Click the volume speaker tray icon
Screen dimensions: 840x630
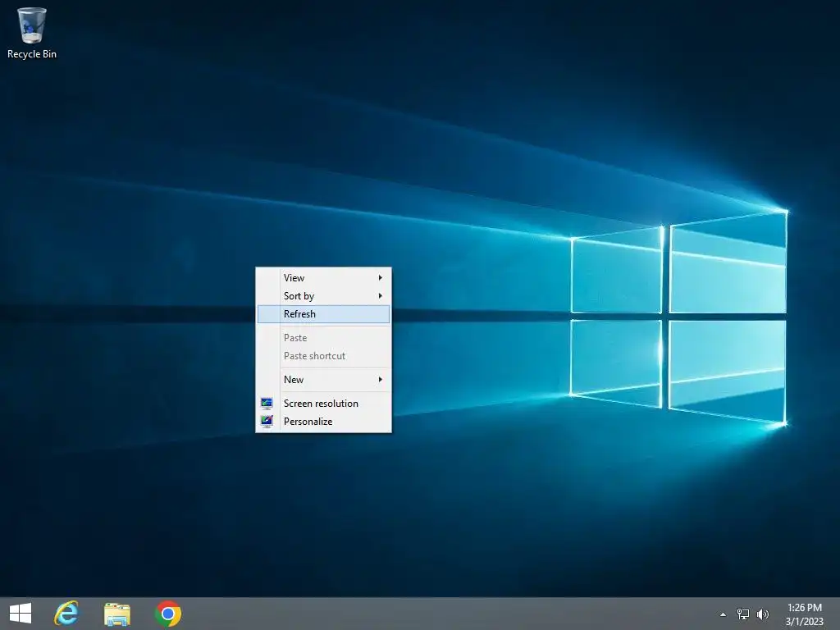(762, 614)
